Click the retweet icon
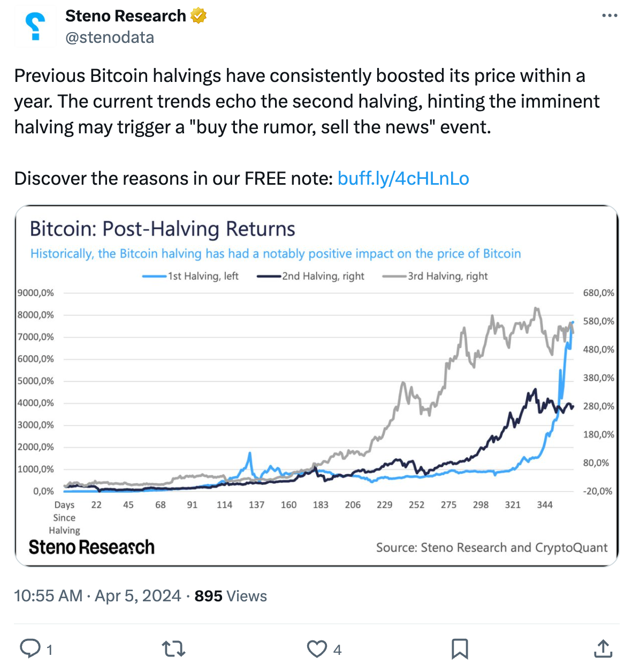Image resolution: width=625 pixels, height=672 pixels. tap(173, 648)
